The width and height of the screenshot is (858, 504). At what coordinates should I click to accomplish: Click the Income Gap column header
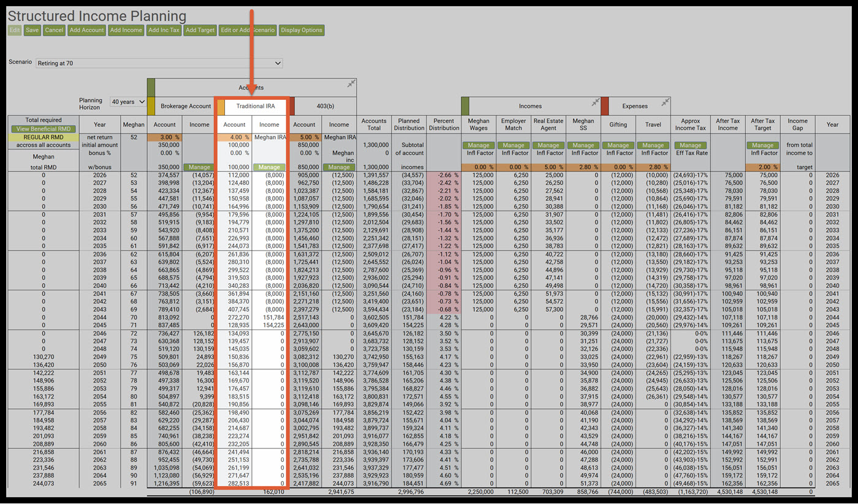[797, 124]
